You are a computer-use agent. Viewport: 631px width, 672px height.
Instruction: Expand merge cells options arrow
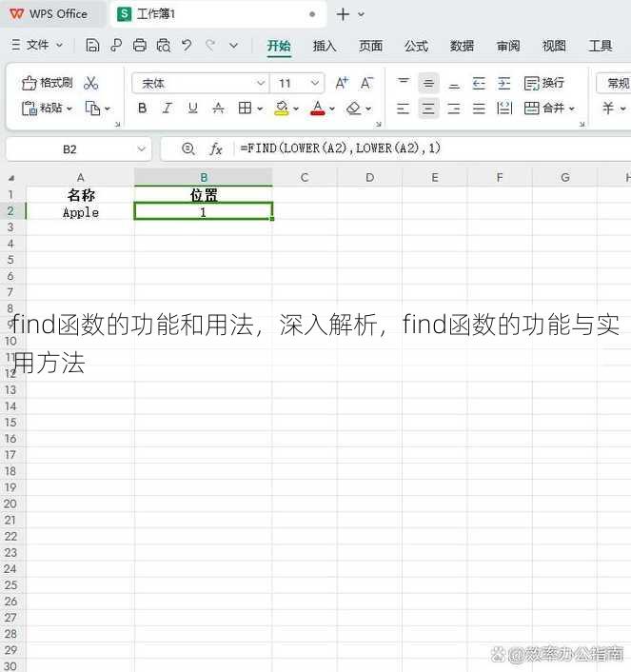pyautogui.click(x=571, y=109)
